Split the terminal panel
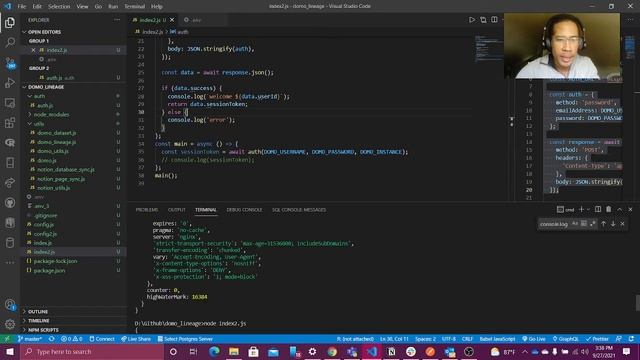This screenshot has height=360, width=640. [x=598, y=209]
